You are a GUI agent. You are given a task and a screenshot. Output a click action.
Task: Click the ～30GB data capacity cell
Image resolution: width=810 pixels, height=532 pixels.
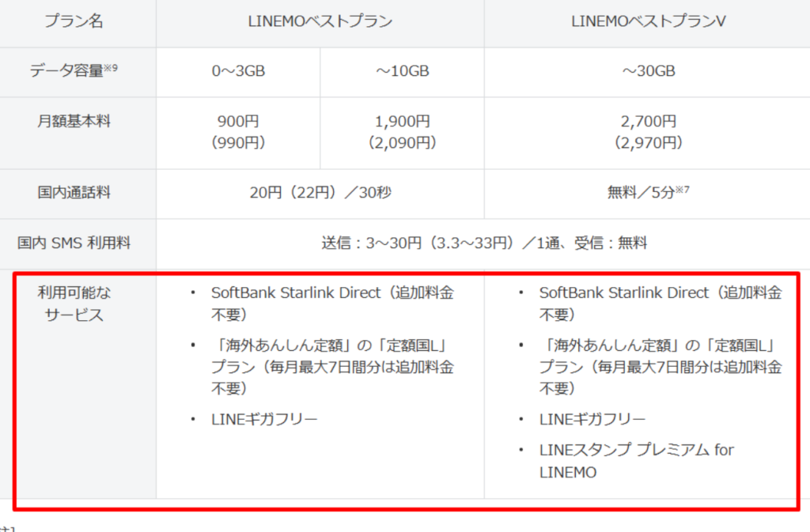(649, 70)
